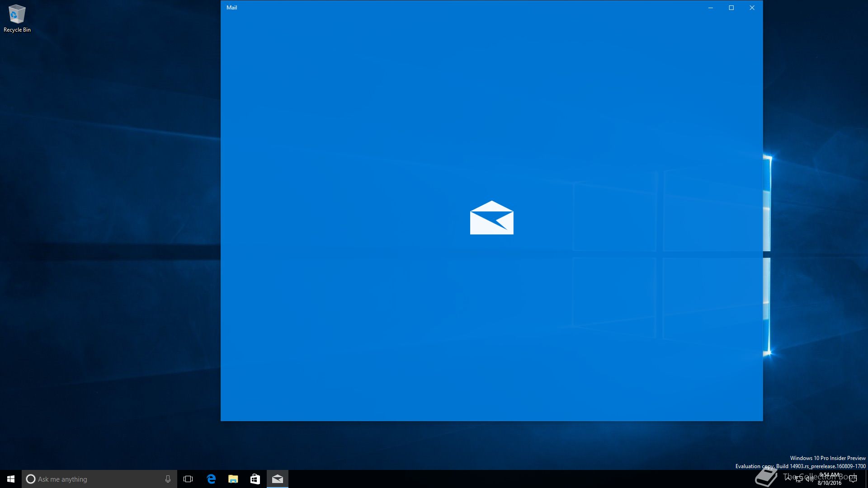Open the Recycle Bin desktop icon

click(x=17, y=19)
